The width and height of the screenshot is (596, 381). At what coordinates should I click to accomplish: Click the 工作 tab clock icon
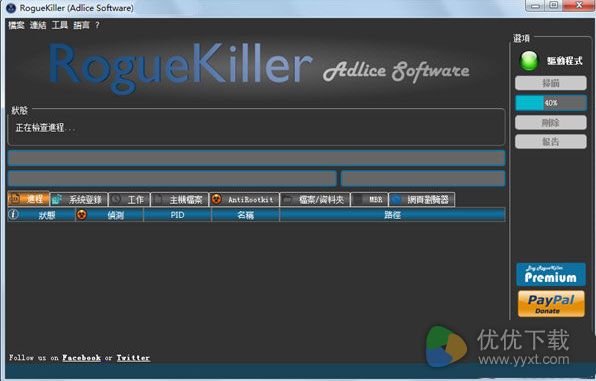point(116,199)
